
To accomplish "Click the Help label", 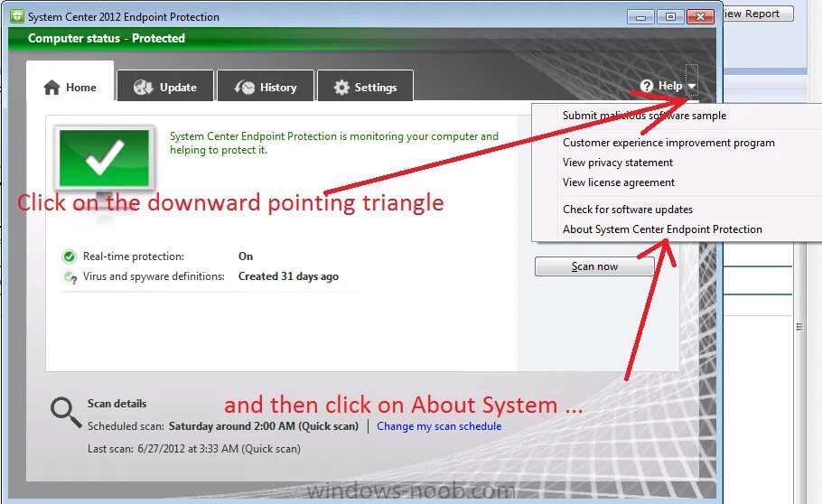I will [x=670, y=86].
